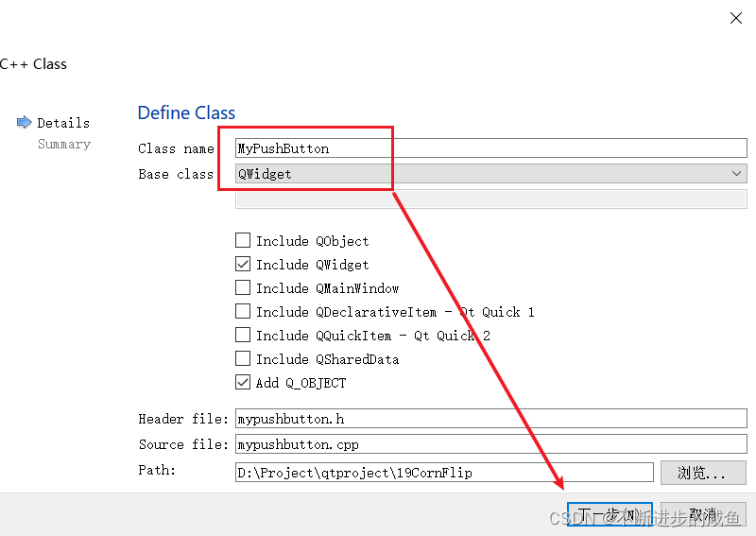Toggle the Add Q_OBJECT checkbox
This screenshot has width=756, height=536.
click(x=243, y=382)
